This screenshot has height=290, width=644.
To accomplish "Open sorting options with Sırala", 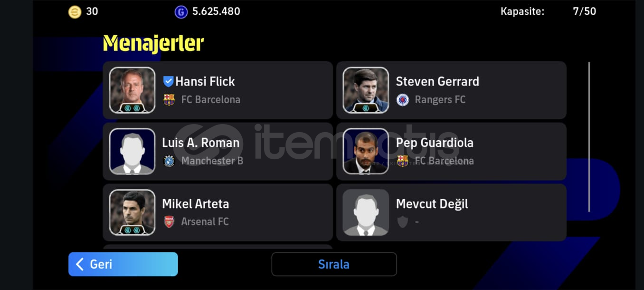I will tap(334, 264).
